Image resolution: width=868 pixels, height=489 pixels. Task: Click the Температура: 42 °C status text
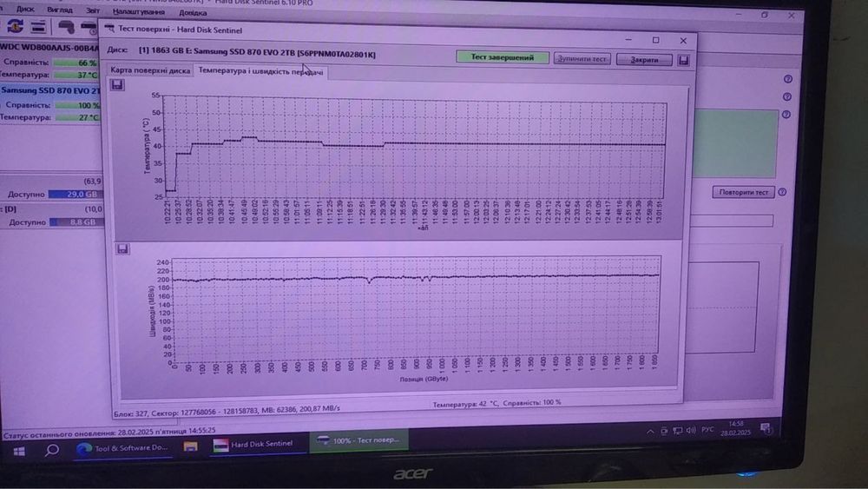pos(496,403)
